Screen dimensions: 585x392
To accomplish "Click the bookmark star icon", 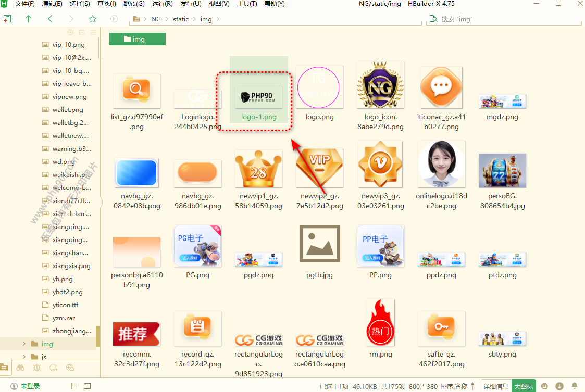I will pos(93,19).
